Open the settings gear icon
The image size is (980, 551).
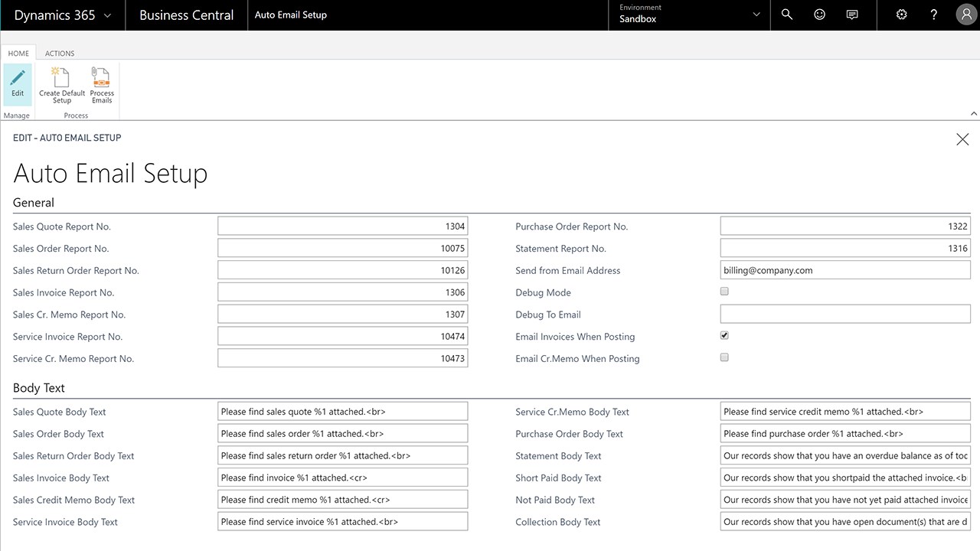coord(901,15)
